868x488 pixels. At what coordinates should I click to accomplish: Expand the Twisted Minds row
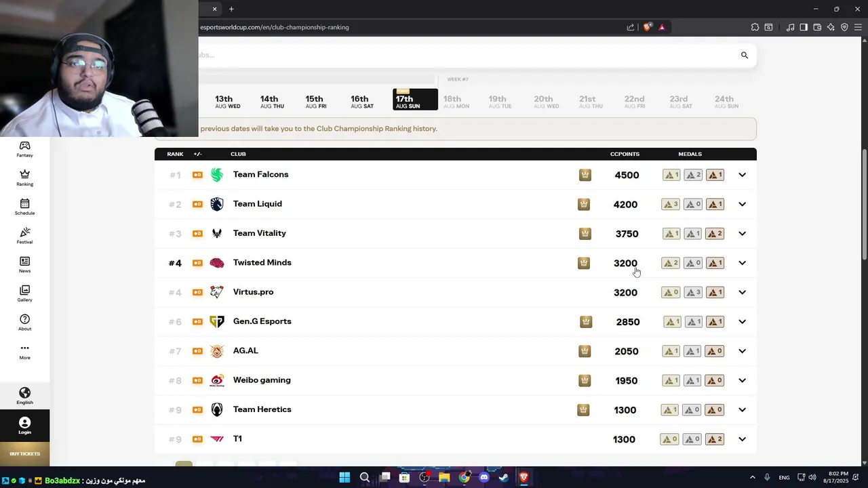742,263
